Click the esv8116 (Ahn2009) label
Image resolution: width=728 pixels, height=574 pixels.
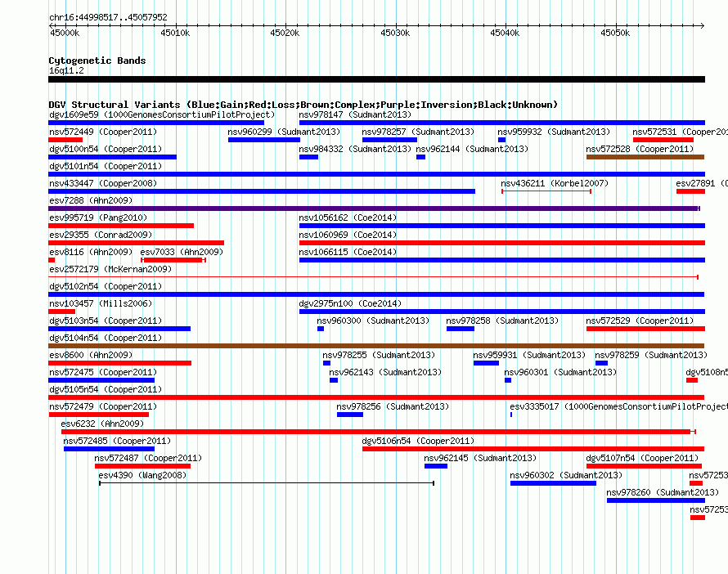coord(91,252)
